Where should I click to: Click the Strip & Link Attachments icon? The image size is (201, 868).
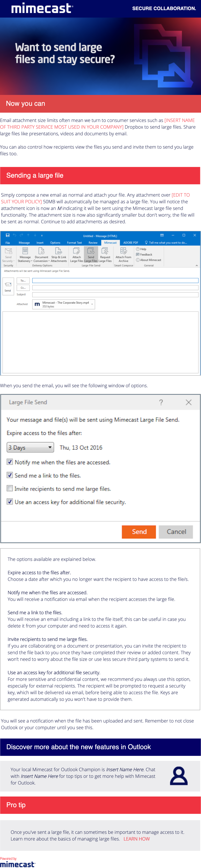pos(59,255)
